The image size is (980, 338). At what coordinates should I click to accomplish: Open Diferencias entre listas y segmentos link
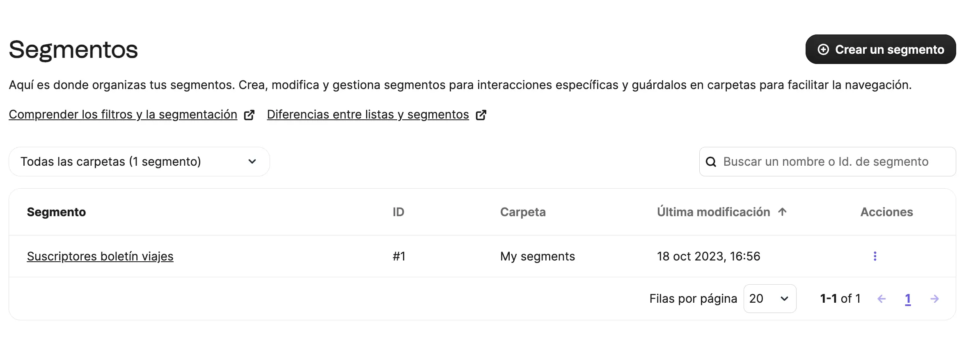click(368, 114)
